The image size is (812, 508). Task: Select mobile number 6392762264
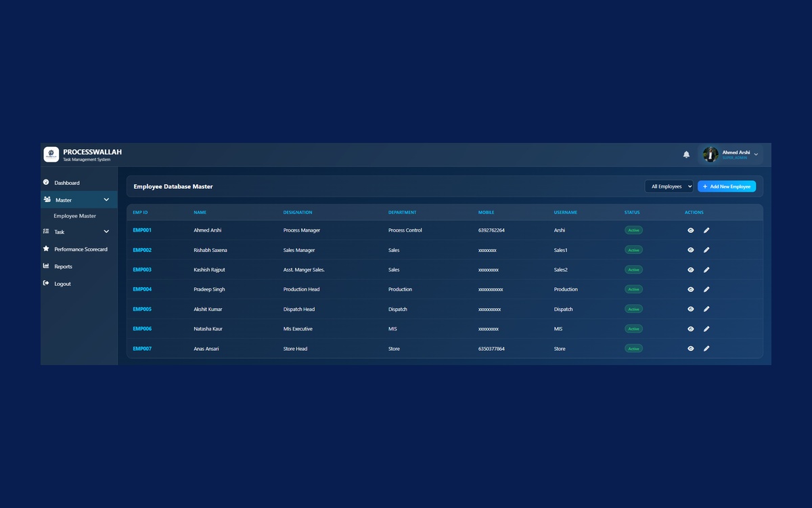(x=491, y=230)
